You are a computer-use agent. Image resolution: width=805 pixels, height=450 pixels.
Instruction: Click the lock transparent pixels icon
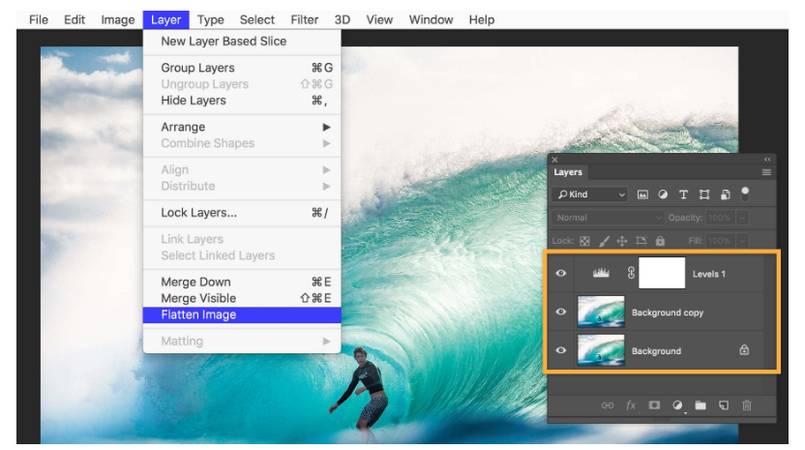coord(585,241)
